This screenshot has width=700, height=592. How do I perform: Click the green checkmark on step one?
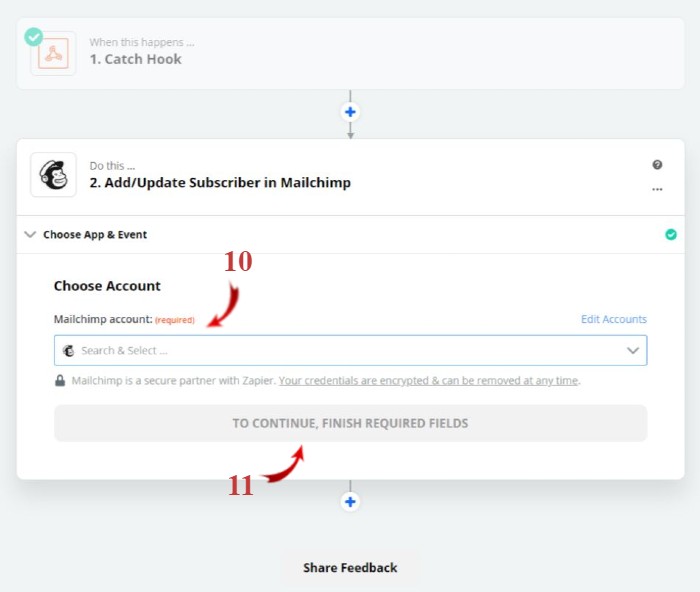[34, 37]
